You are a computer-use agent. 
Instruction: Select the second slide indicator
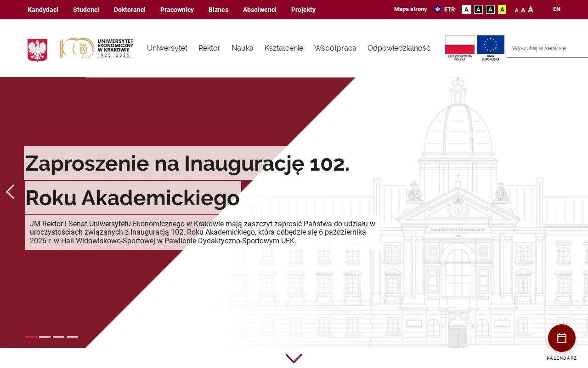45,337
